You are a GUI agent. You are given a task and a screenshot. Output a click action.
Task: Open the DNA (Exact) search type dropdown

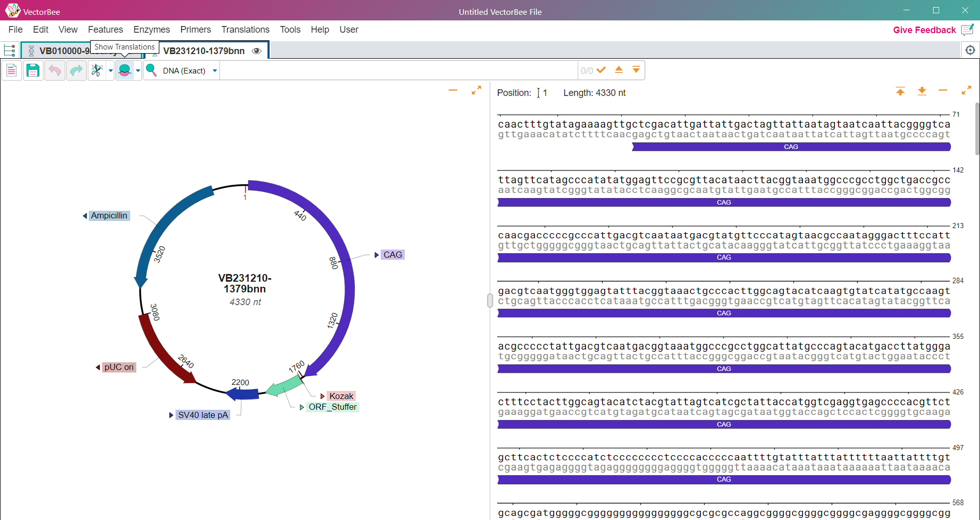215,70
